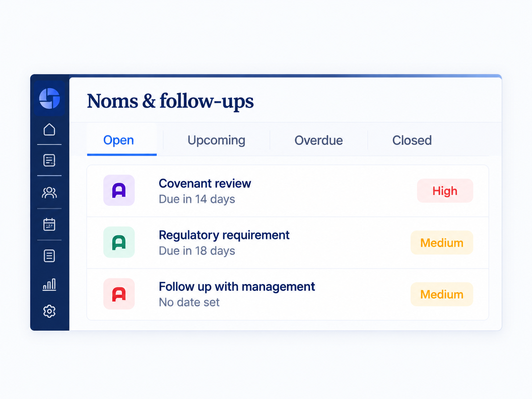
Task: Open the Home icon in sidebar
Action: 49,129
